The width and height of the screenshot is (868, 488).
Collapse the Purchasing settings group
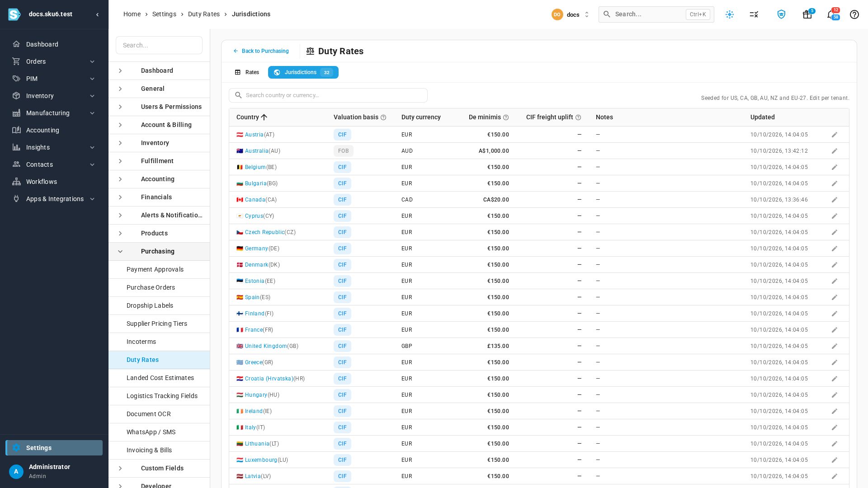120,251
